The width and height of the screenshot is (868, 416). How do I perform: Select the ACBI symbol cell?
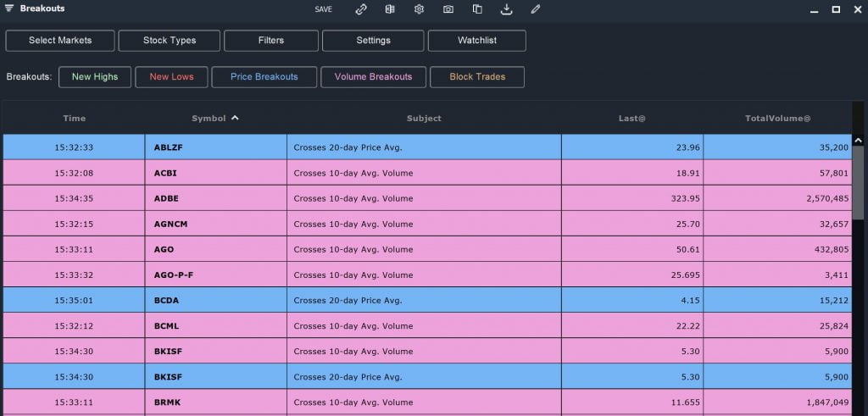coord(216,173)
